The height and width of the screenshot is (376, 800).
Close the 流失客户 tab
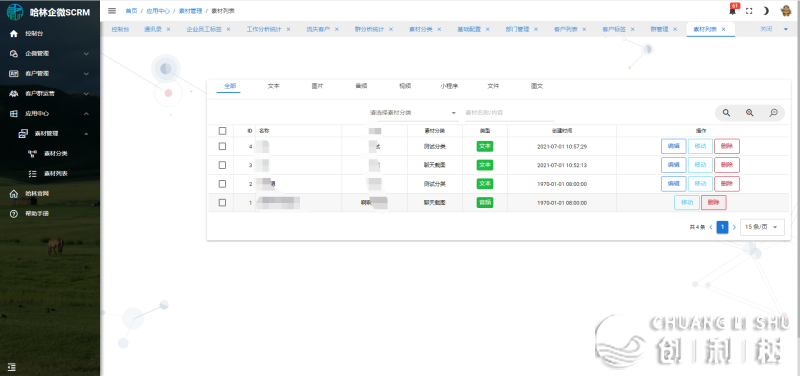click(x=337, y=30)
